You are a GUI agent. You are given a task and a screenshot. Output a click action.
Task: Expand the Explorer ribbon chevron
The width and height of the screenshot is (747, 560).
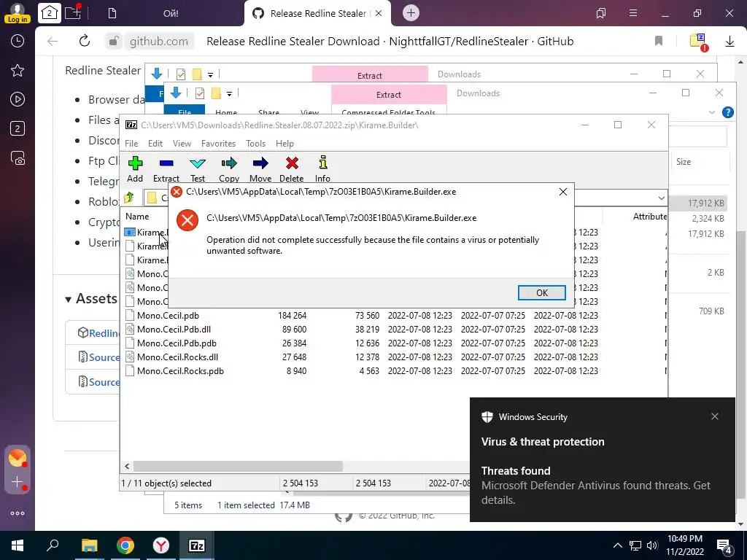point(712,112)
